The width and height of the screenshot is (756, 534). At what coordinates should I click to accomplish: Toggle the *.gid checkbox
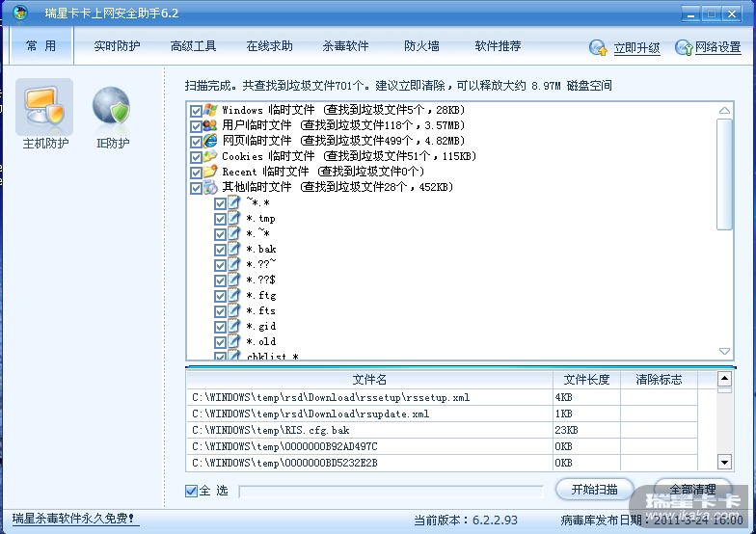tap(220, 328)
